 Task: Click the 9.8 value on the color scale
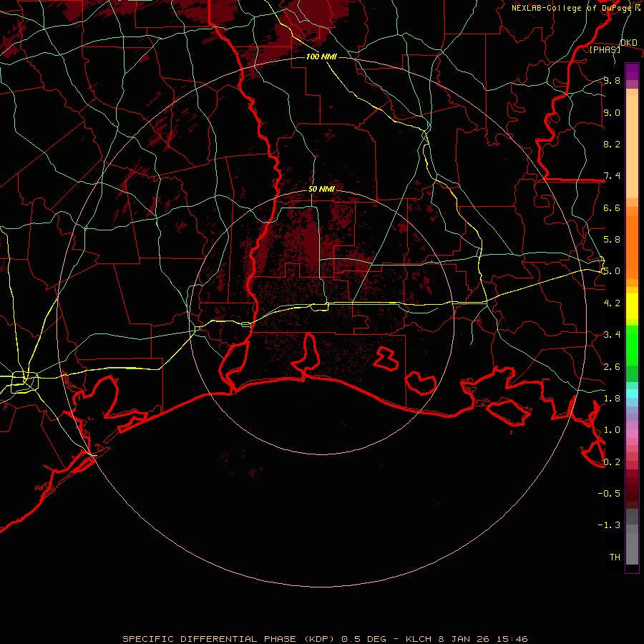[x=612, y=80]
